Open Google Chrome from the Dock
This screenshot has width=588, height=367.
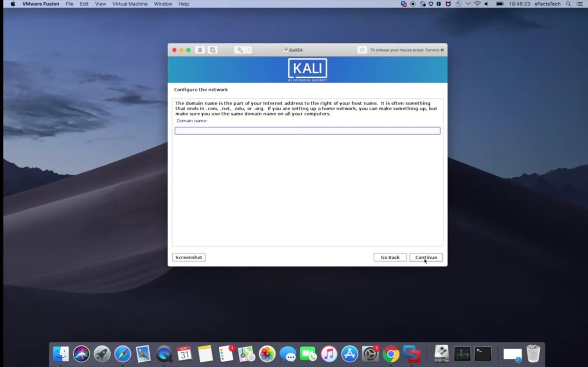[391, 354]
